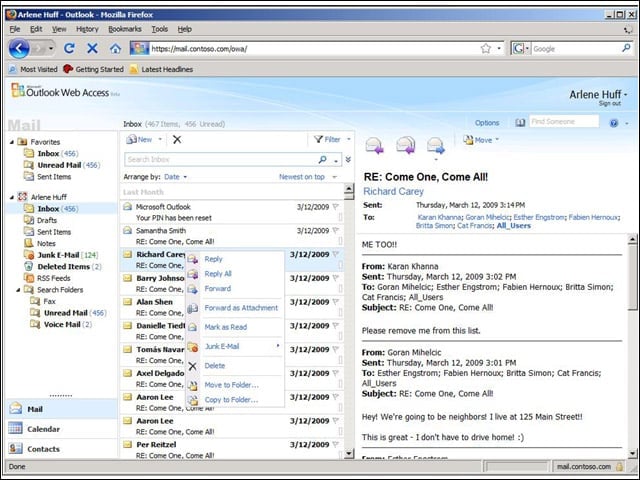
Task: Open the address book icon next to Options
Action: (520, 122)
